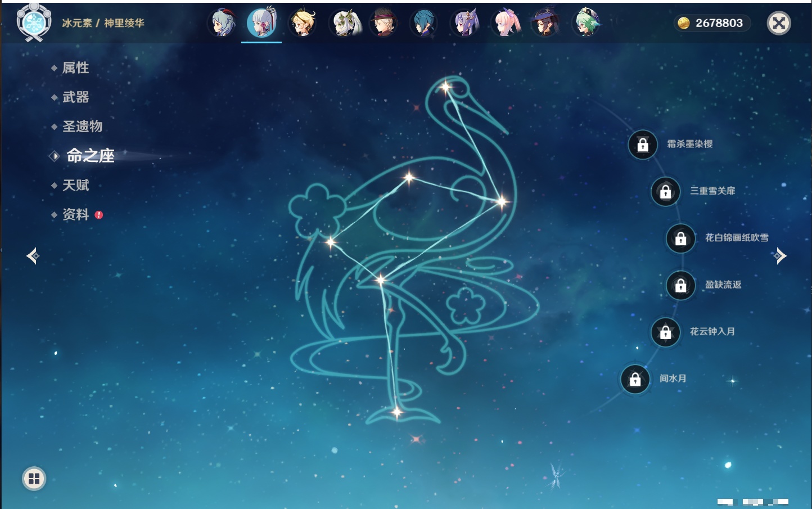Screen dimensions: 812x509
Task: Open the grid menu button
Action: click(x=34, y=479)
